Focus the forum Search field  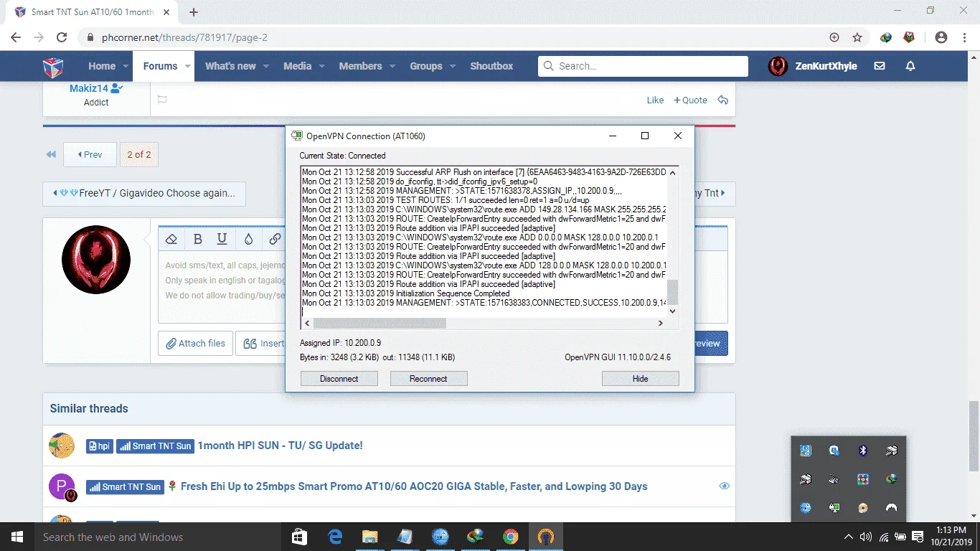pos(643,66)
